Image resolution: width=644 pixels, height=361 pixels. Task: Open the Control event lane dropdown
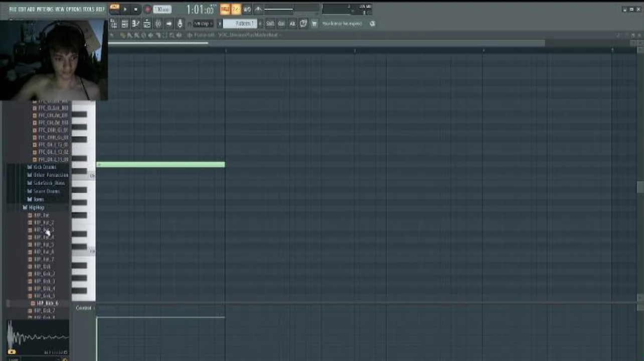click(x=85, y=308)
